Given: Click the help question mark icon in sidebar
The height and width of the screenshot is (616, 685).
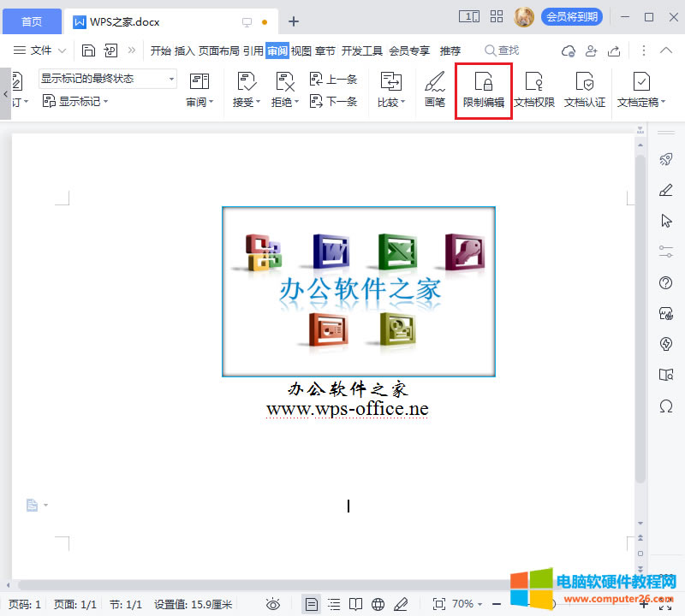Looking at the screenshot, I should pyautogui.click(x=666, y=282).
